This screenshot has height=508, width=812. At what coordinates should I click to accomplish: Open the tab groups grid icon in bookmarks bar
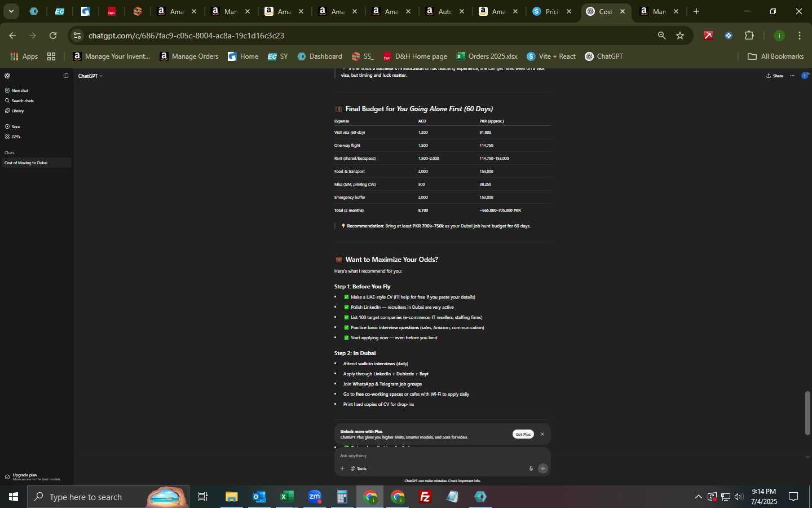tap(51, 56)
